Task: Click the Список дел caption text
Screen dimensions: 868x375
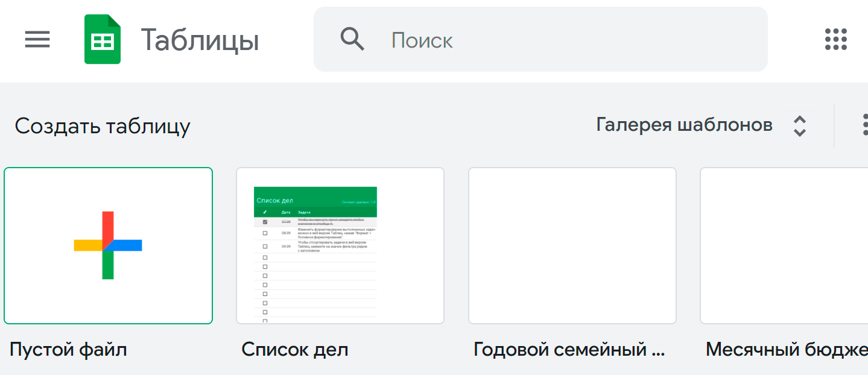Action: (295, 349)
